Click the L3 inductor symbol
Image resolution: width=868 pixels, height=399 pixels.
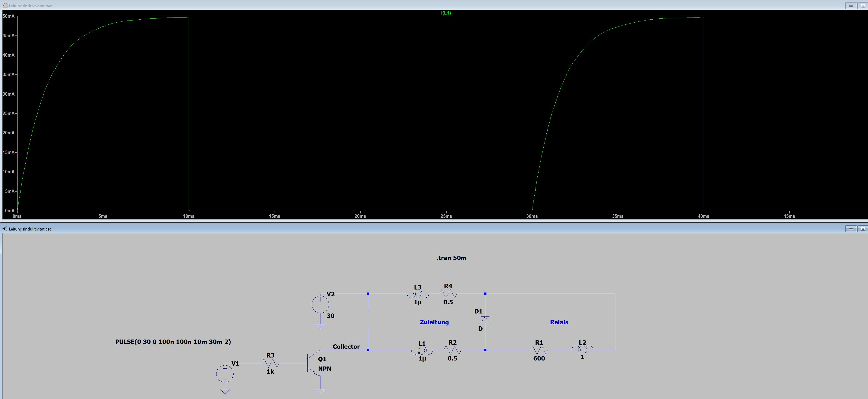[418, 295]
